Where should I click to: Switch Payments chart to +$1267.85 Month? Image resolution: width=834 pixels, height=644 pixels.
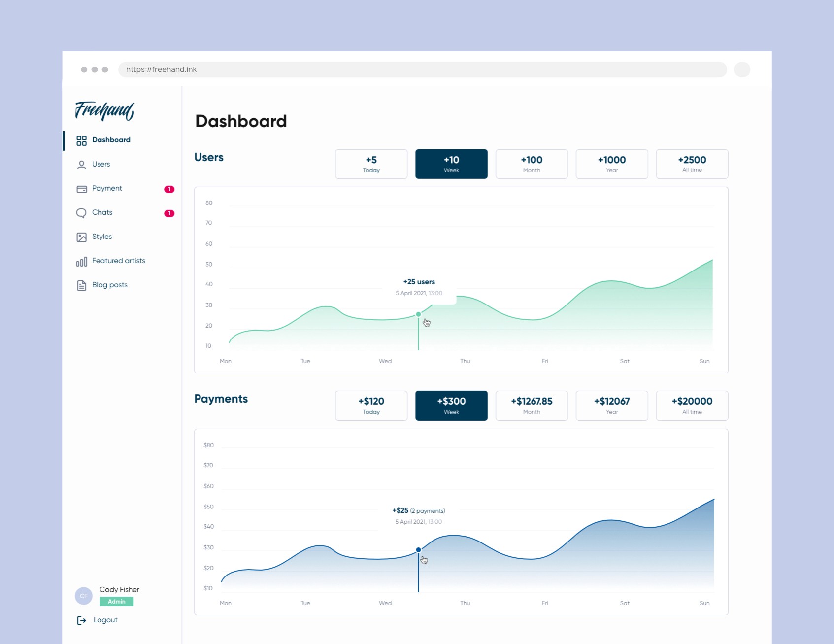(x=532, y=406)
